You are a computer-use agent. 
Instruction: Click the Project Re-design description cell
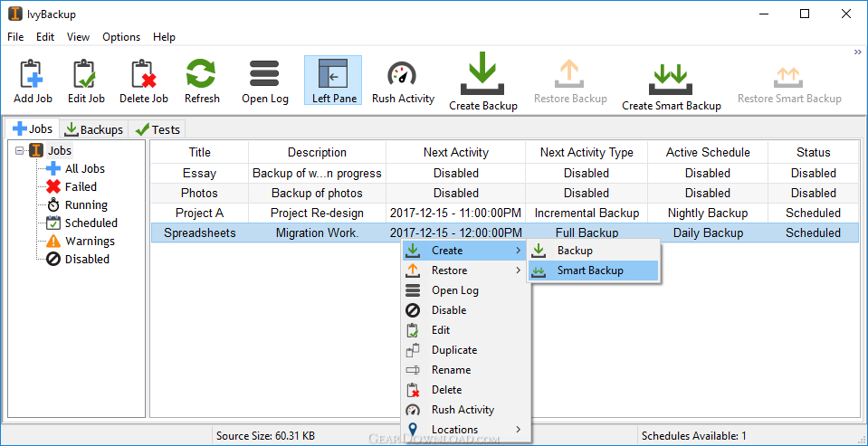317,213
